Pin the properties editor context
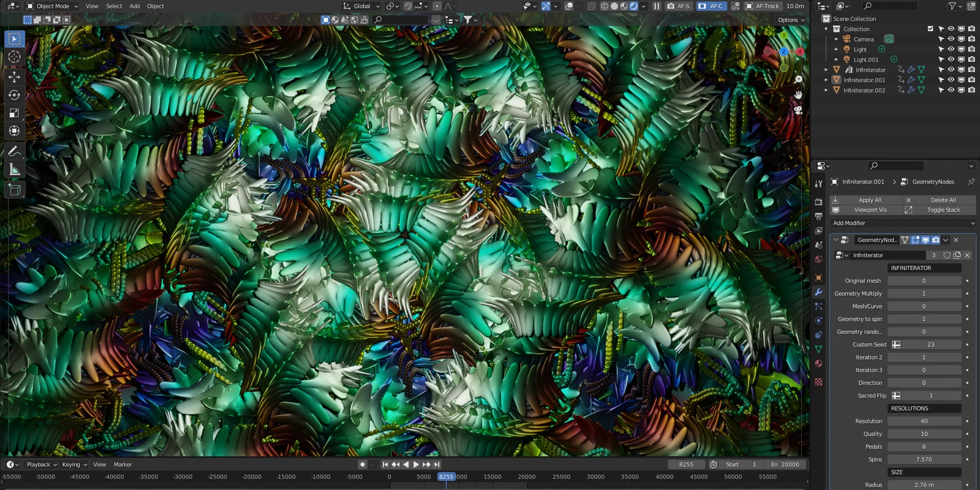Image resolution: width=980 pixels, height=490 pixels. (x=971, y=182)
